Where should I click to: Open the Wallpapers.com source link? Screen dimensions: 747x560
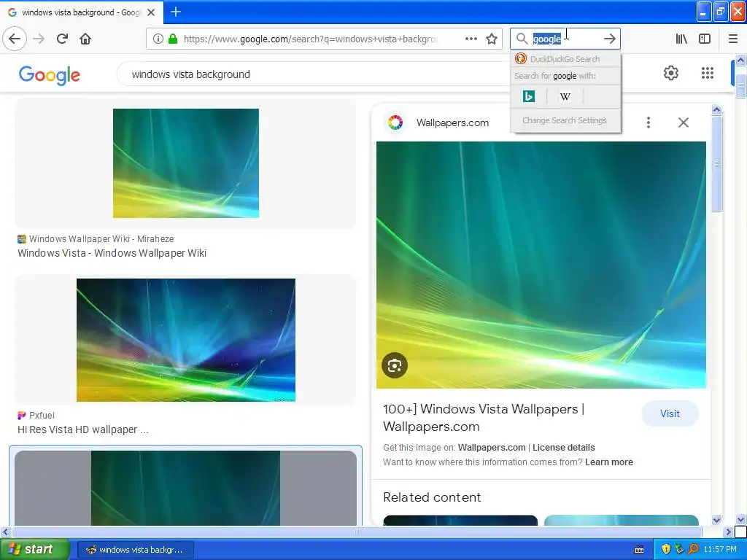click(452, 122)
